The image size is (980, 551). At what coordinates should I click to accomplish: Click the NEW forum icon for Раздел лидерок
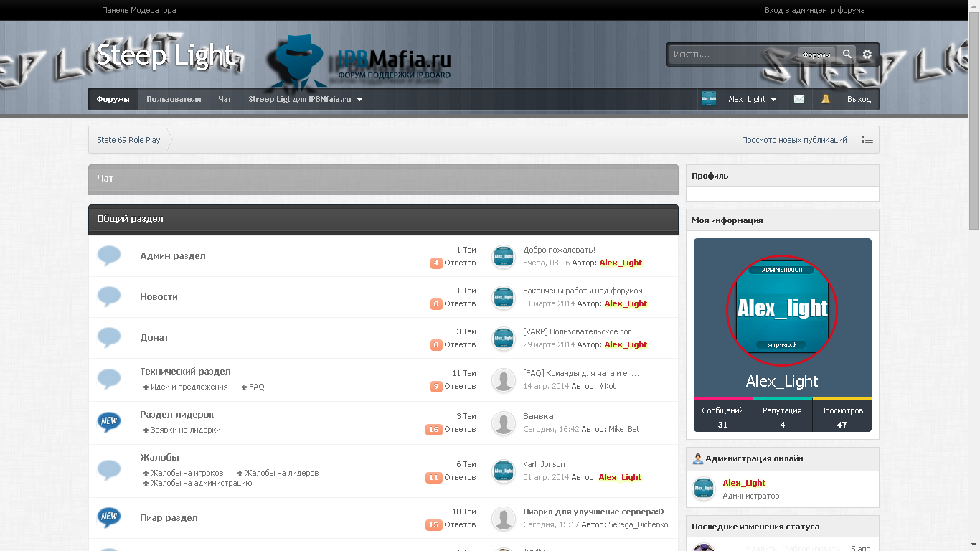(109, 422)
